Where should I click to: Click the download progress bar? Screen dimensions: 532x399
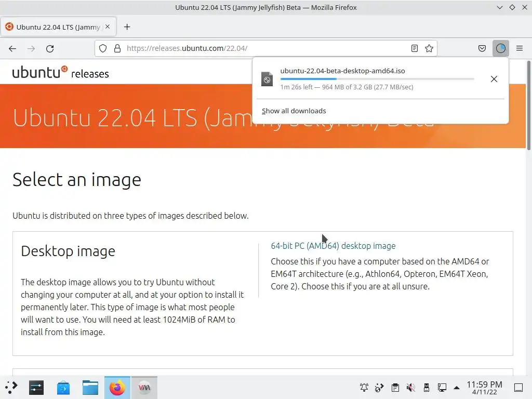click(x=377, y=79)
